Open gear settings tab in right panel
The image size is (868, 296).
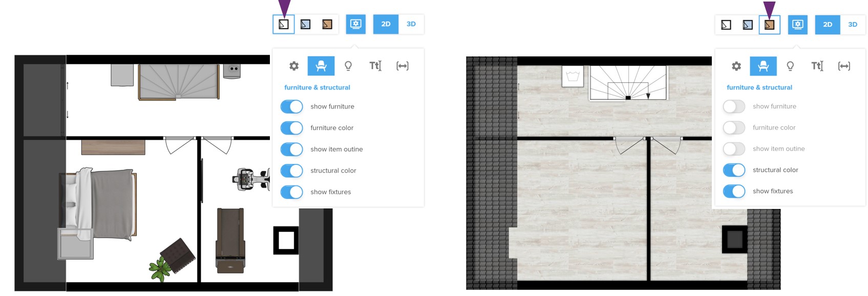coord(736,66)
